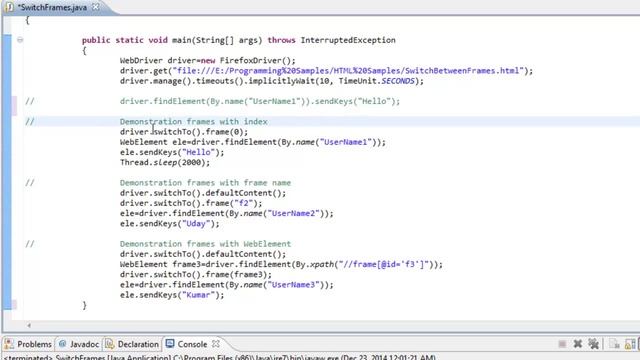The image size is (640, 360).
Task: Click the implicitlyWait timeouts line
Action: click(272, 81)
